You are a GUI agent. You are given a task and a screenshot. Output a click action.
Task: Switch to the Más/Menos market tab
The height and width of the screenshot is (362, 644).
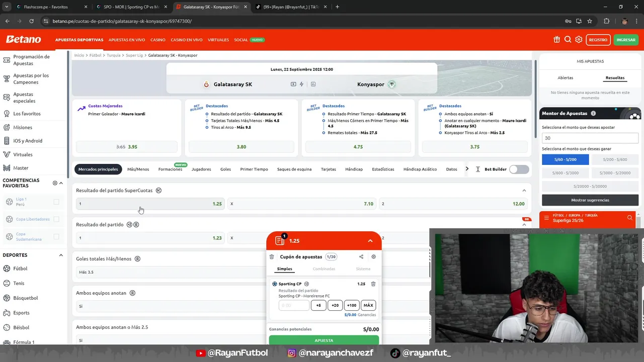[x=138, y=169]
